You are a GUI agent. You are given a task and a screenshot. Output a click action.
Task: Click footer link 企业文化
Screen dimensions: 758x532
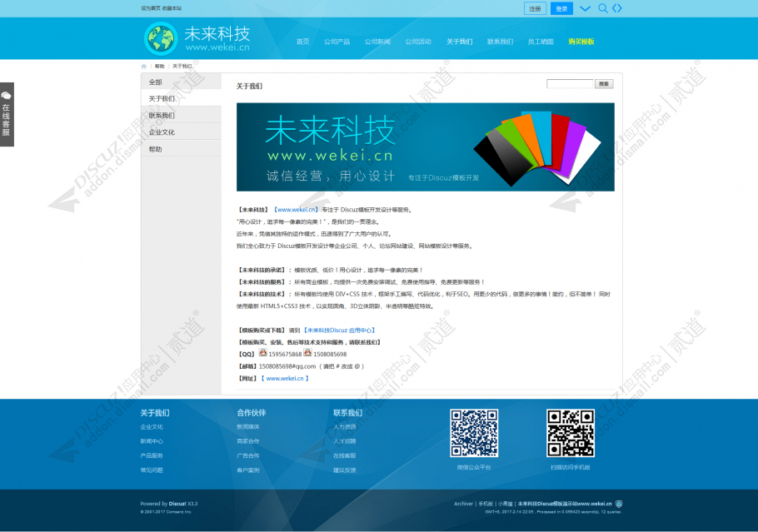pos(152,426)
